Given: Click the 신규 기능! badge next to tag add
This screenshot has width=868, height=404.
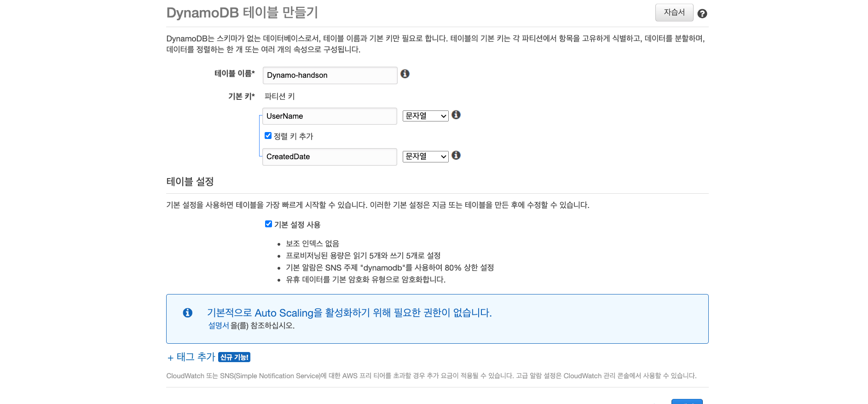Looking at the screenshot, I should [x=233, y=357].
